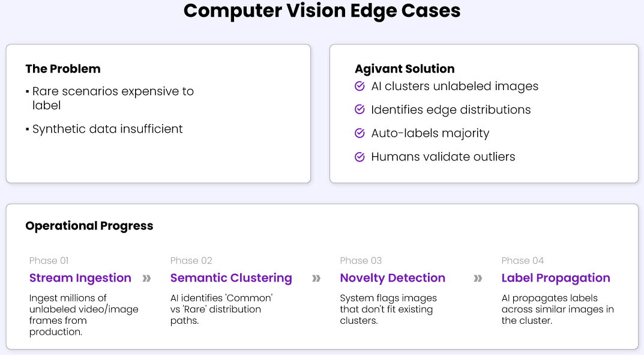Click the checkmark next to Identifies edge distributions
644x355 pixels.
(360, 110)
